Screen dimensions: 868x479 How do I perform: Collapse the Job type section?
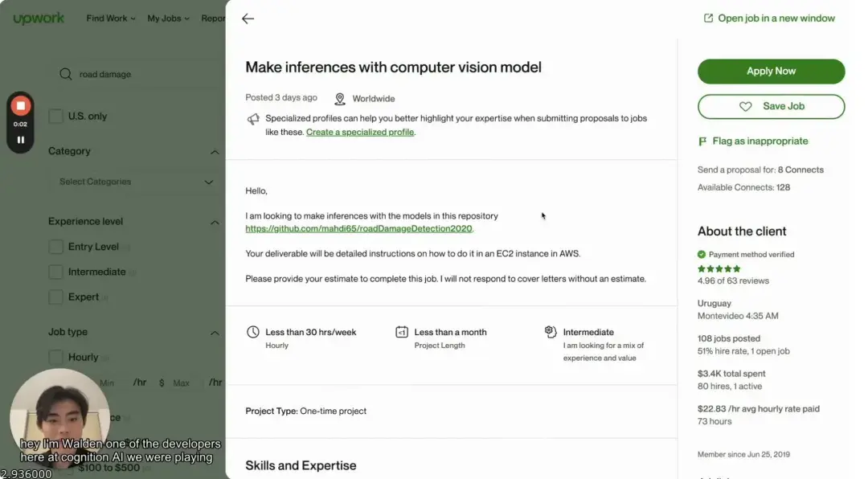(x=215, y=333)
